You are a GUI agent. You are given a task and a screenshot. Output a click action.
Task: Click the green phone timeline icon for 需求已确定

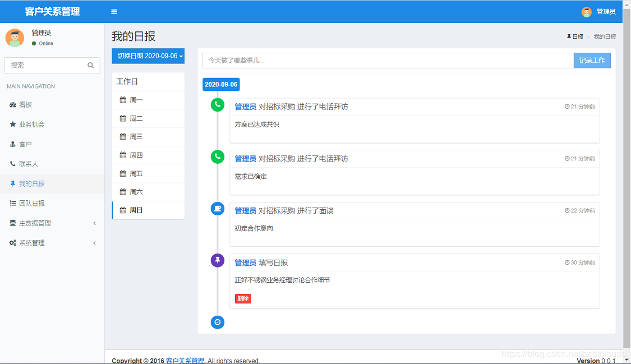(218, 156)
